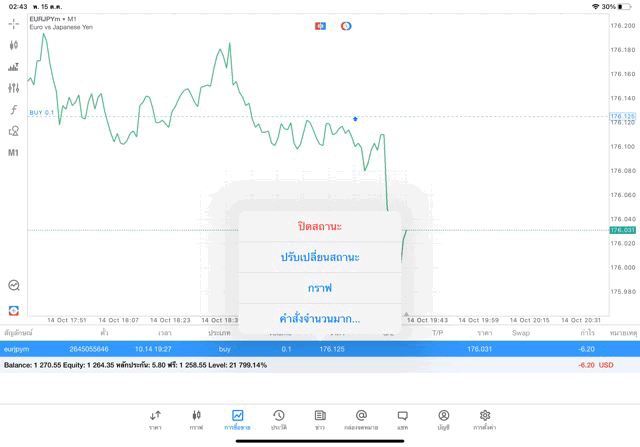Open the ข่าว news tab
The width and height of the screenshot is (640, 447).
pos(320,419)
